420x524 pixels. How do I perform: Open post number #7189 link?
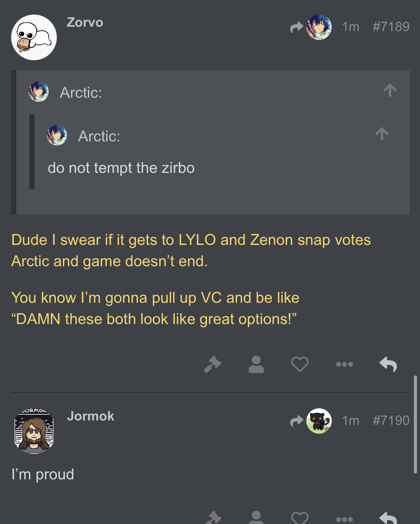point(391,27)
